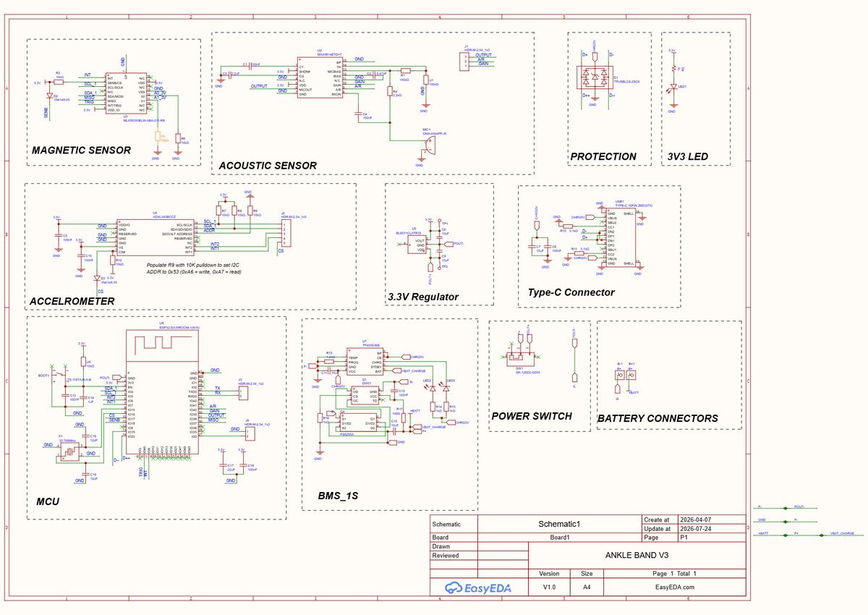Click the ANKLE BAND V3 title text

point(637,556)
